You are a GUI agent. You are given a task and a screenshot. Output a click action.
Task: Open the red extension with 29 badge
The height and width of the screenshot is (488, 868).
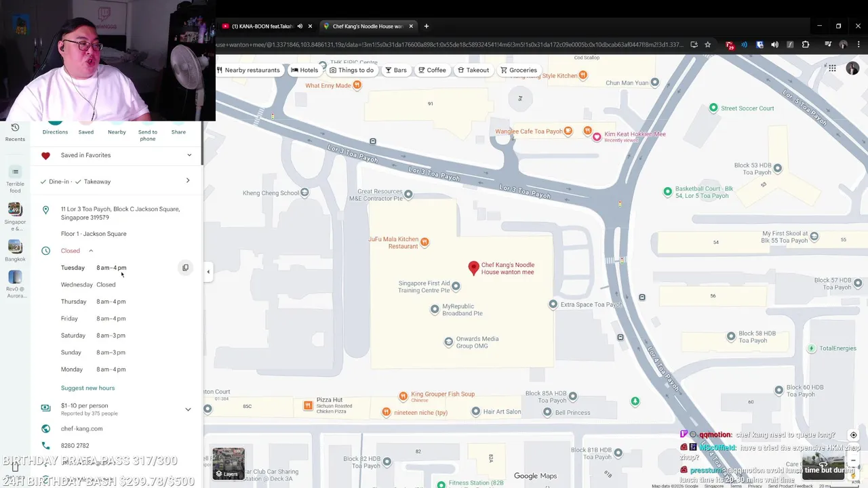point(730,45)
